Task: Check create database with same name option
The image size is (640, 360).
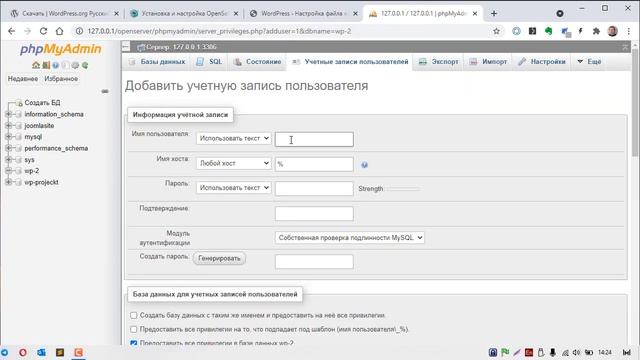Action: point(133,316)
